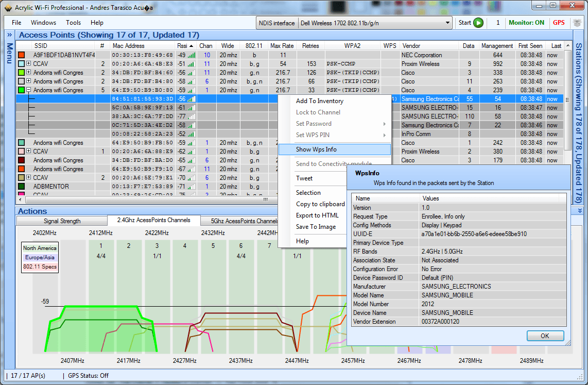588x385 pixels.
Task: Switch to 2.4Ghz AcessPoints Channels tab
Action: tap(154, 220)
